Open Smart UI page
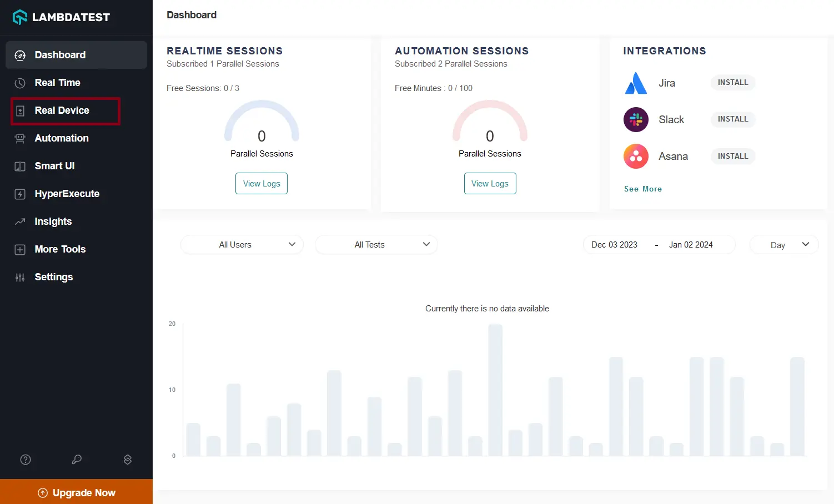 (x=76, y=166)
